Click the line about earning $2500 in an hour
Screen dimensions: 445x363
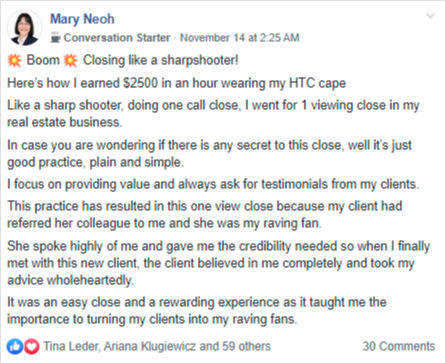pyautogui.click(x=177, y=83)
